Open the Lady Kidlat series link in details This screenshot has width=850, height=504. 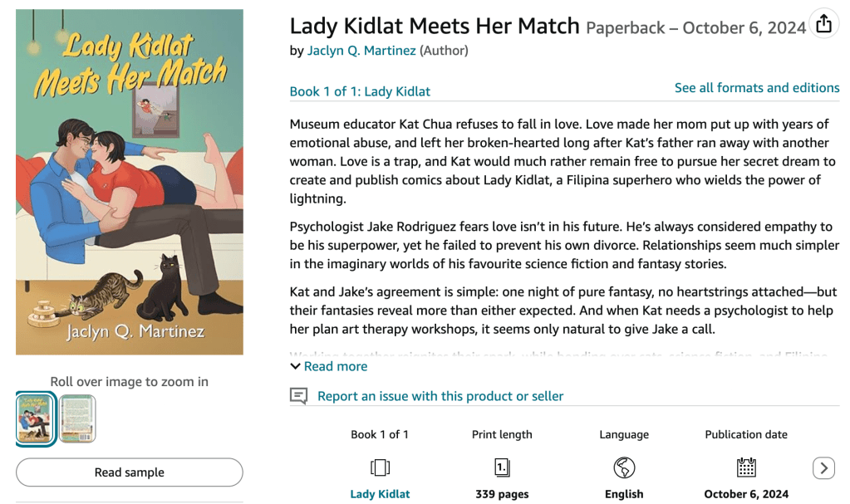pos(380,494)
